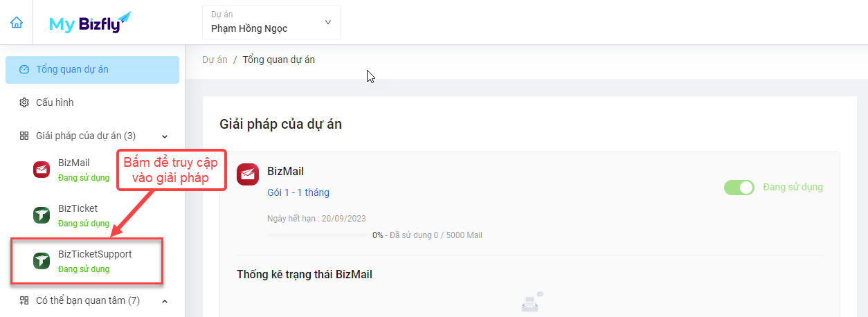868x317 pixels.
Task: Click the Tổng quan dự án dashboard icon
Action: coord(24,69)
